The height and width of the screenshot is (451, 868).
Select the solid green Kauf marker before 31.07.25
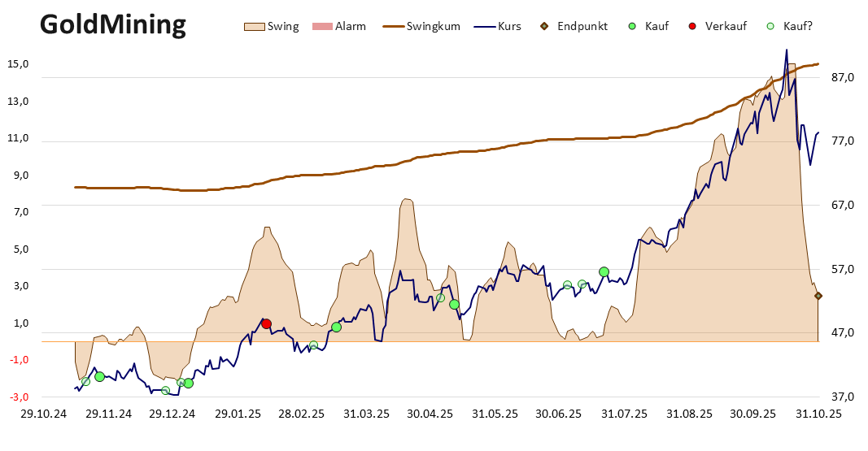tap(604, 272)
